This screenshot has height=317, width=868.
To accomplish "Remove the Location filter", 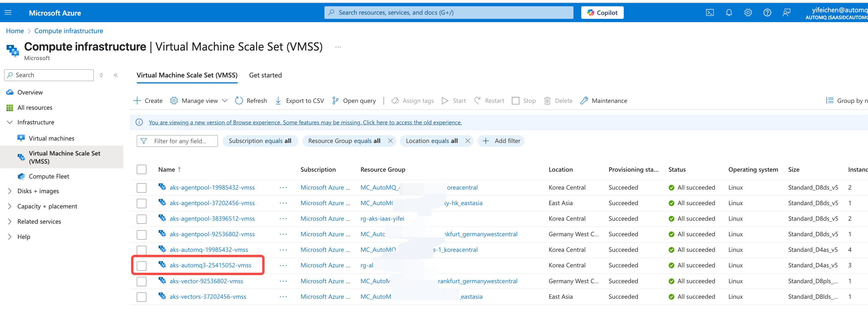I will (468, 141).
